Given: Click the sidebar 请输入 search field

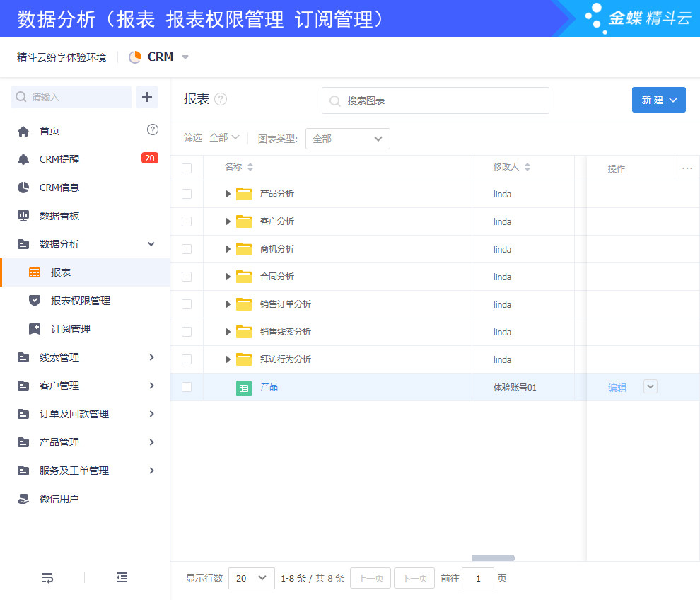Looking at the screenshot, I should click(x=71, y=97).
